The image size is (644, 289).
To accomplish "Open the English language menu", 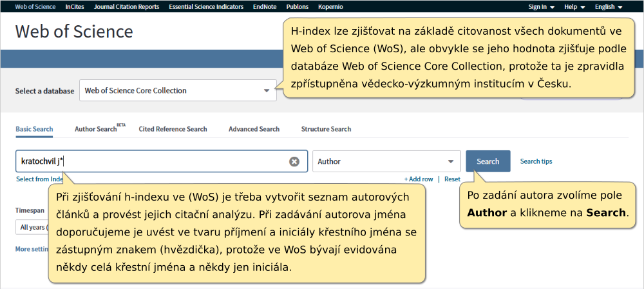I will click(x=609, y=6).
